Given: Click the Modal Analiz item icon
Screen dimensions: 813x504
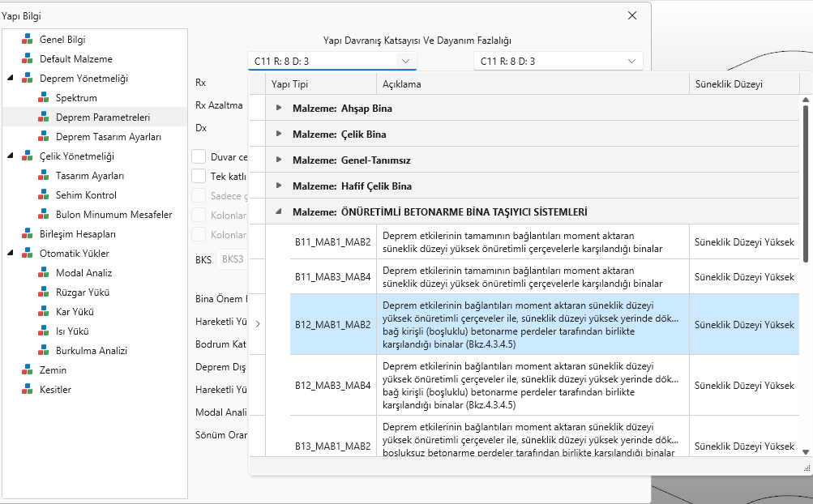Looking at the screenshot, I should 44,273.
